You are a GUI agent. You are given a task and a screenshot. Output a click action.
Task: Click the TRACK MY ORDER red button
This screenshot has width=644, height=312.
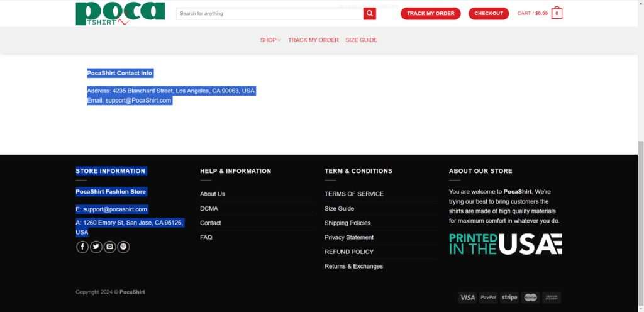(x=430, y=14)
